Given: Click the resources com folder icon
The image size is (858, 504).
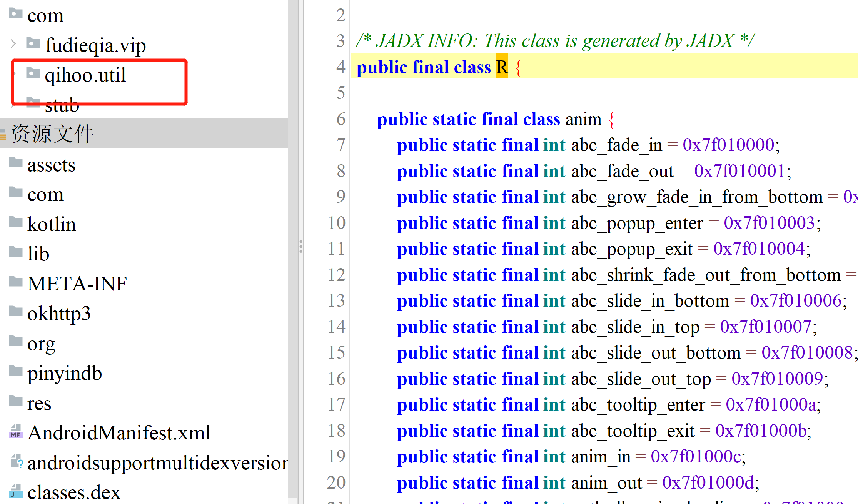Looking at the screenshot, I should (15, 192).
